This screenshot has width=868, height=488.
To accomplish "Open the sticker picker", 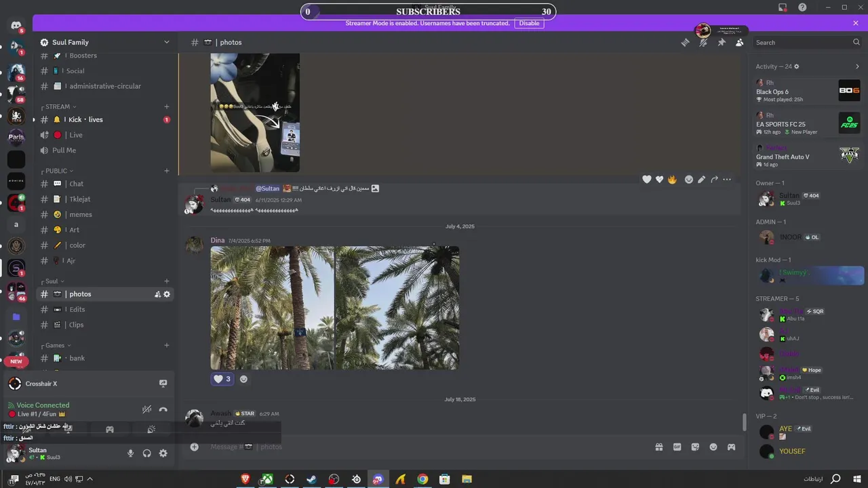I will (x=695, y=447).
